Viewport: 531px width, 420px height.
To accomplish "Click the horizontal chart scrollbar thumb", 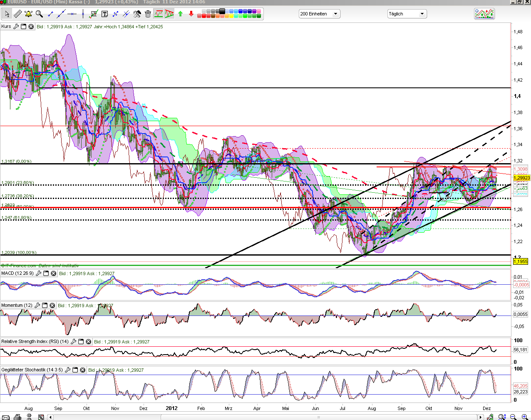I will coord(319,417).
